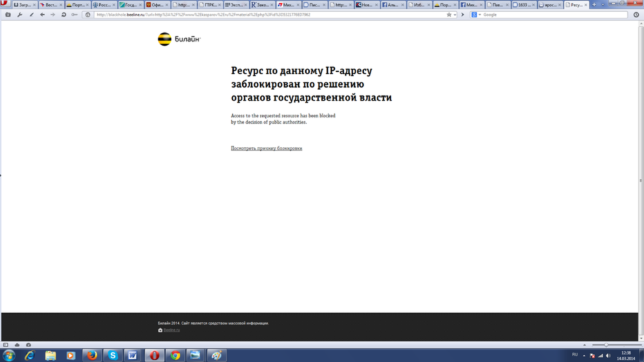Show hidden tray icons arrow
The width and height of the screenshot is (644, 362).
(x=584, y=356)
